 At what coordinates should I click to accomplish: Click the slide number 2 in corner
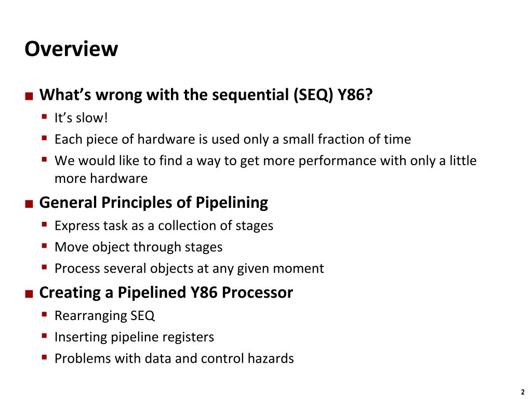(x=523, y=392)
